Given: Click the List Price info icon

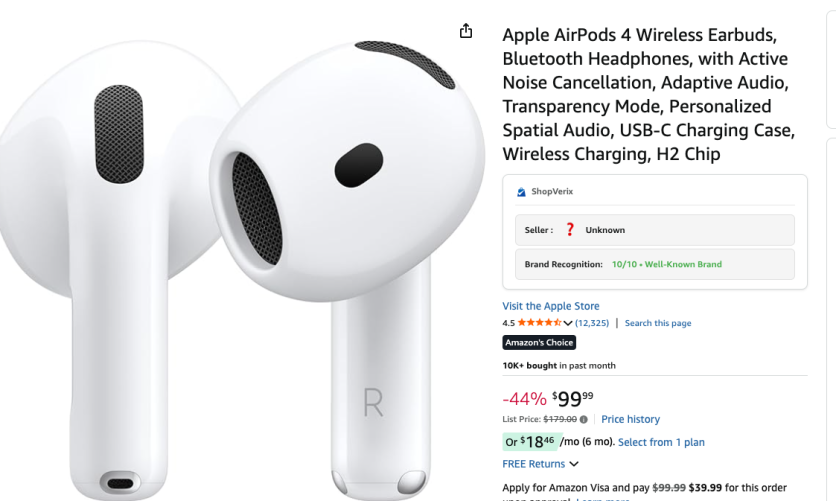Looking at the screenshot, I should [x=584, y=419].
